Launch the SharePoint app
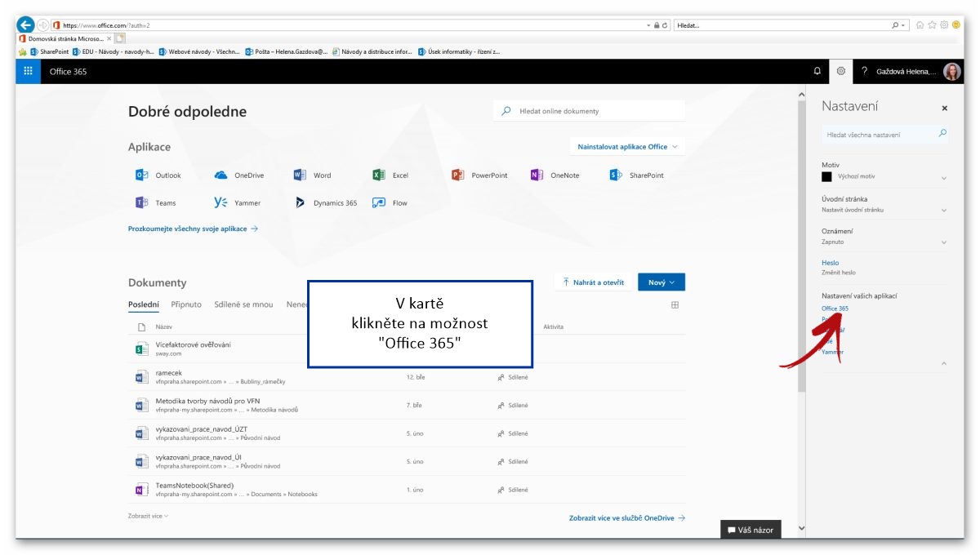Screen dimensions: 980x555 [637, 175]
